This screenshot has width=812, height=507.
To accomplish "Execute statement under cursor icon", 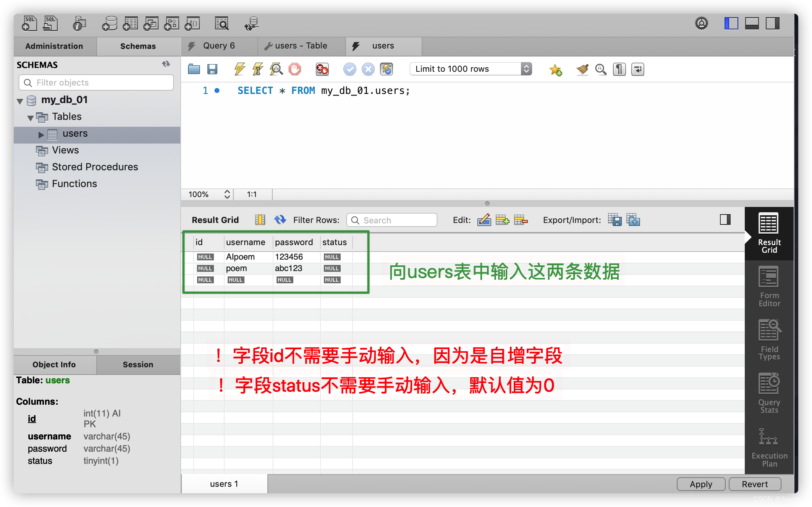I will [x=258, y=69].
